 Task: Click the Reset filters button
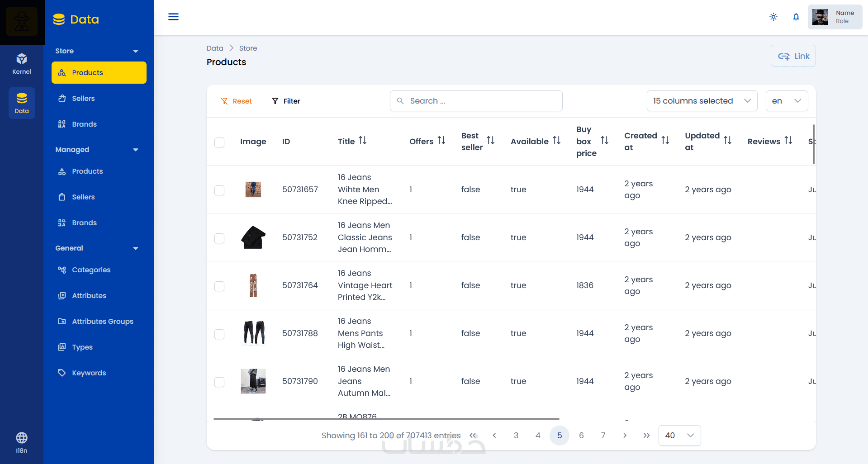[x=236, y=101]
